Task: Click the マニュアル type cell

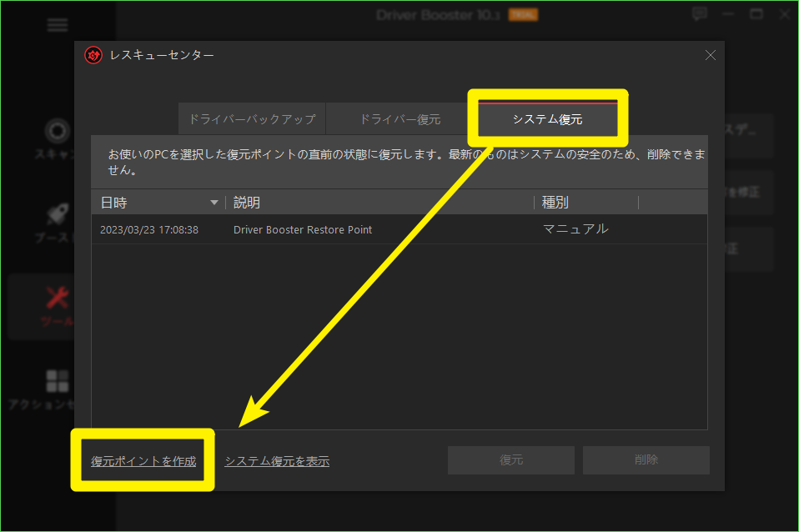Action: tap(575, 229)
